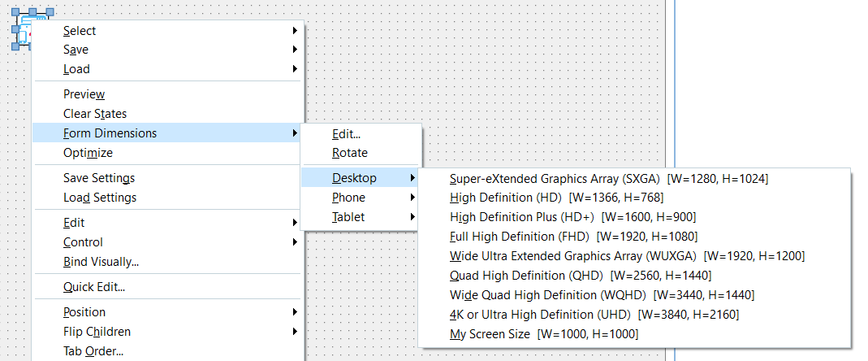
Task: Pick the Full High Definition (FHD) preset
Action: coord(634,237)
